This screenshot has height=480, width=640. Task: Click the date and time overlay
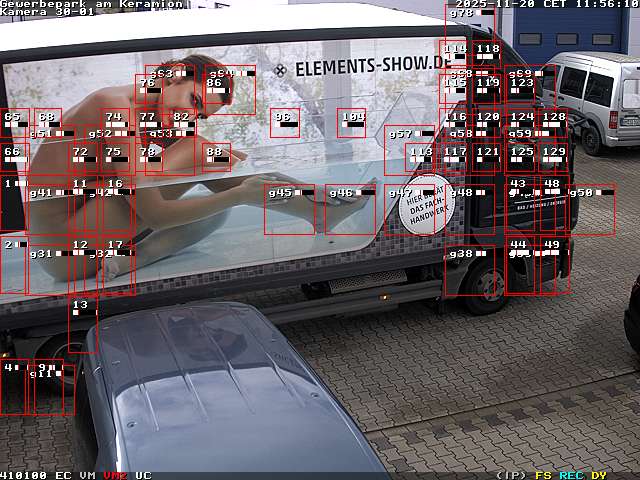546,4
